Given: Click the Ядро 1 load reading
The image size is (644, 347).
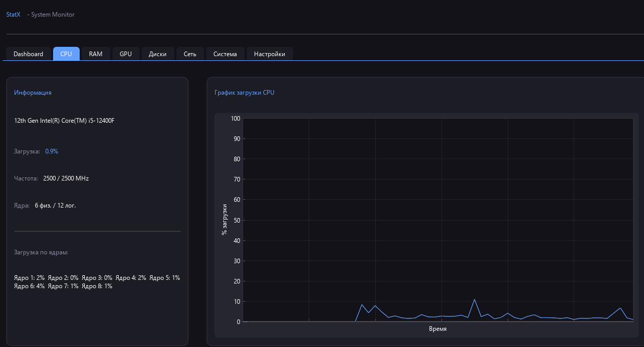Looking at the screenshot, I should [30, 277].
